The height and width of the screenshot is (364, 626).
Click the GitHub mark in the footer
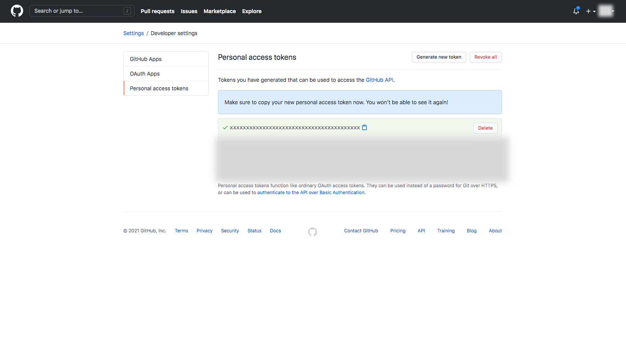click(x=313, y=232)
